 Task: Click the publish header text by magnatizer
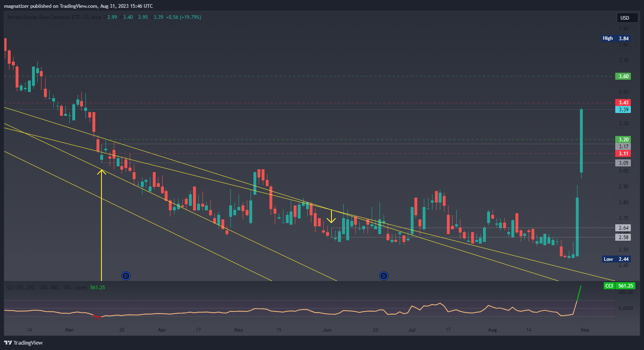pos(78,6)
